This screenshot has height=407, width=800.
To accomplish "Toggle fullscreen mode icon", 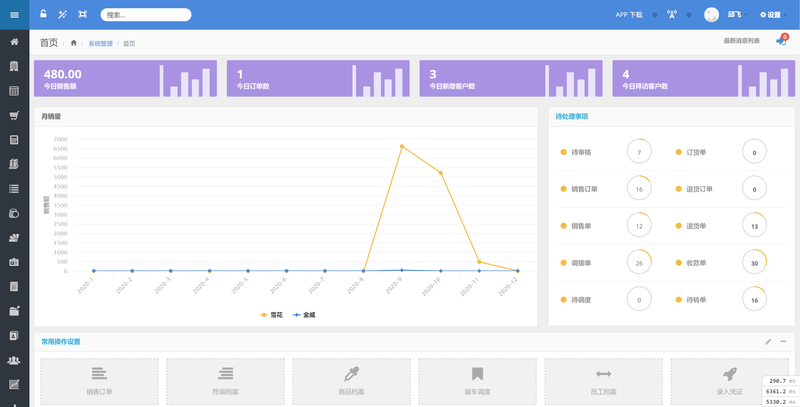I will [82, 14].
